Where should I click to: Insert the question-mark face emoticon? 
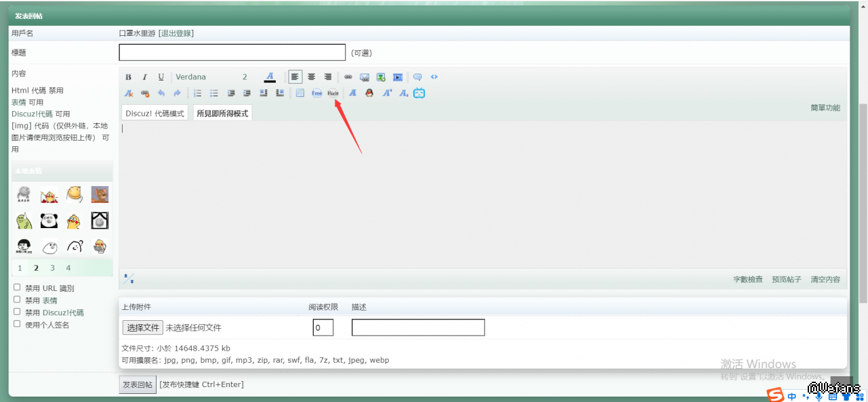(x=75, y=246)
